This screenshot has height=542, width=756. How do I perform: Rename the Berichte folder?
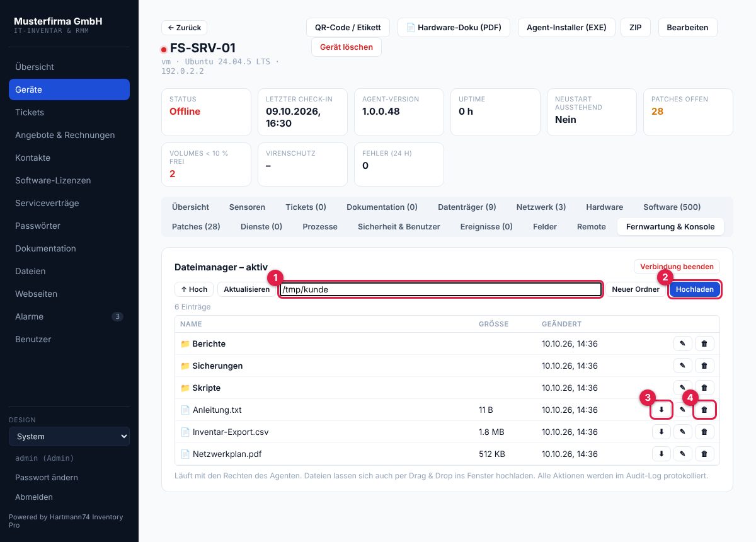tap(682, 343)
